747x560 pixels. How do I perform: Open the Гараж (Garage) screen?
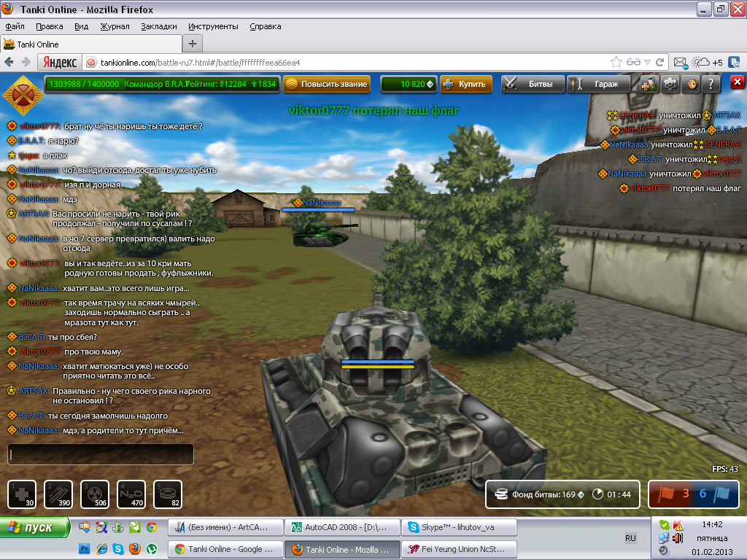(599, 85)
